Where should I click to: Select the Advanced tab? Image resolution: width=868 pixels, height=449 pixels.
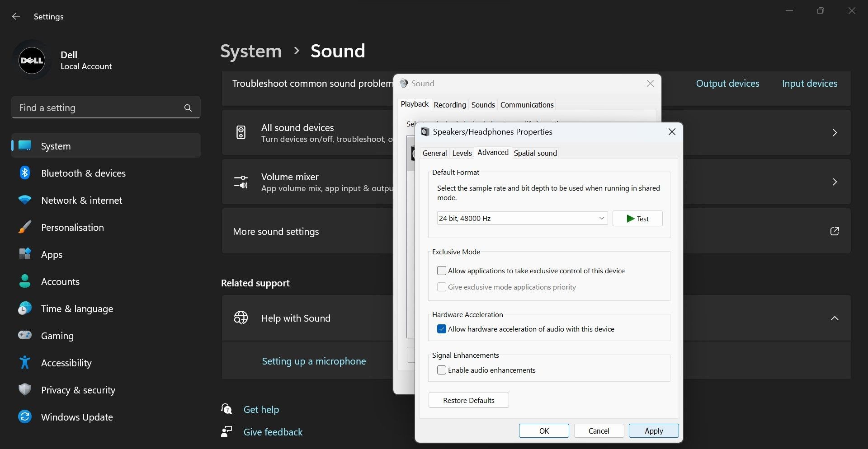click(493, 153)
